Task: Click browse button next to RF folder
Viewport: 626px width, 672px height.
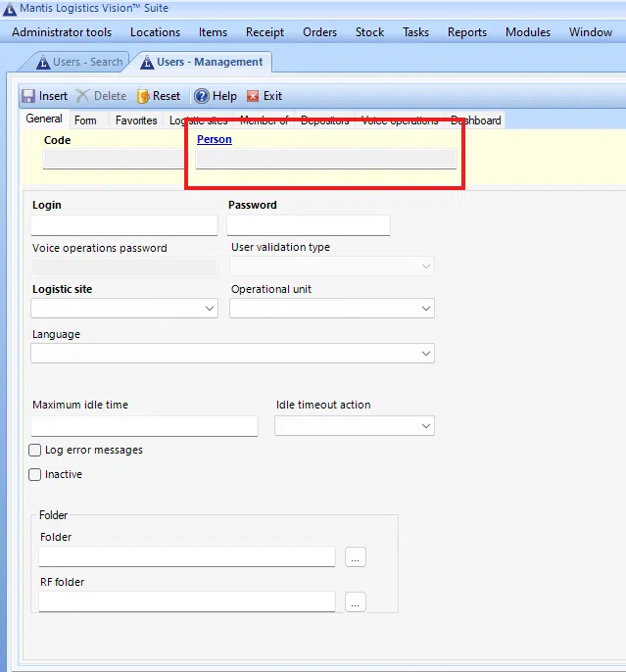Action: click(x=356, y=601)
